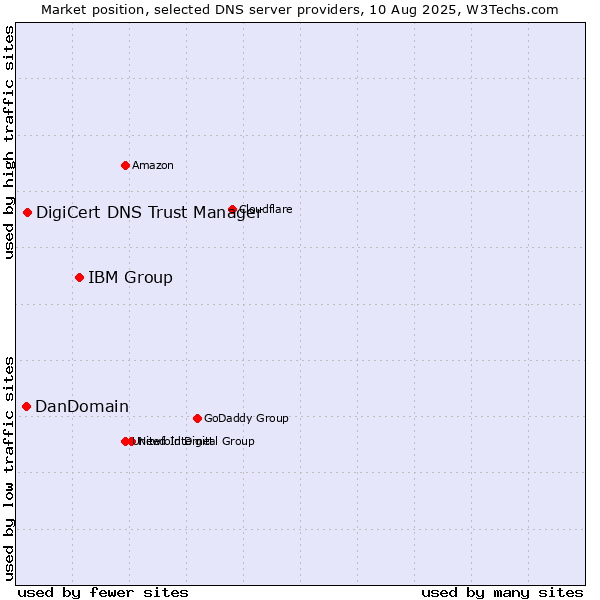Click the 'DanDomain' label text
Screen dimensions: 600x600
(x=82, y=406)
